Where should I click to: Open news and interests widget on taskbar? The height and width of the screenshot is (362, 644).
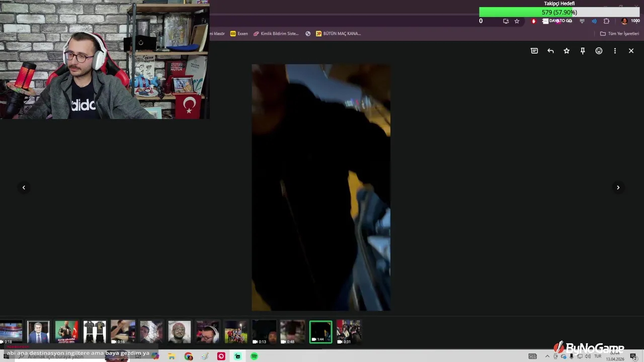(x=532, y=356)
